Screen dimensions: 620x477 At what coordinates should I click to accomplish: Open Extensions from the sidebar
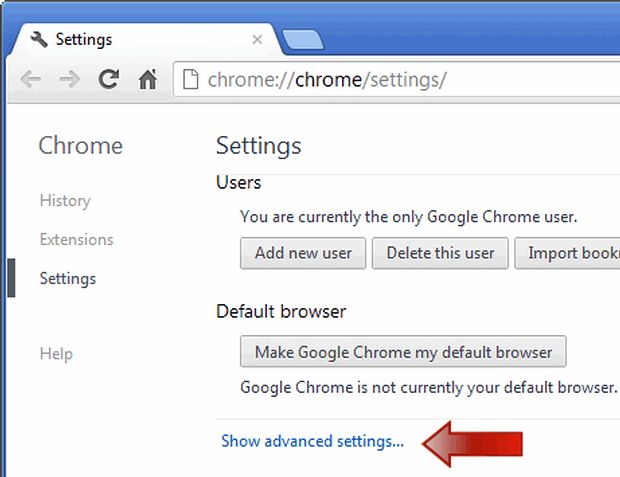tap(76, 239)
